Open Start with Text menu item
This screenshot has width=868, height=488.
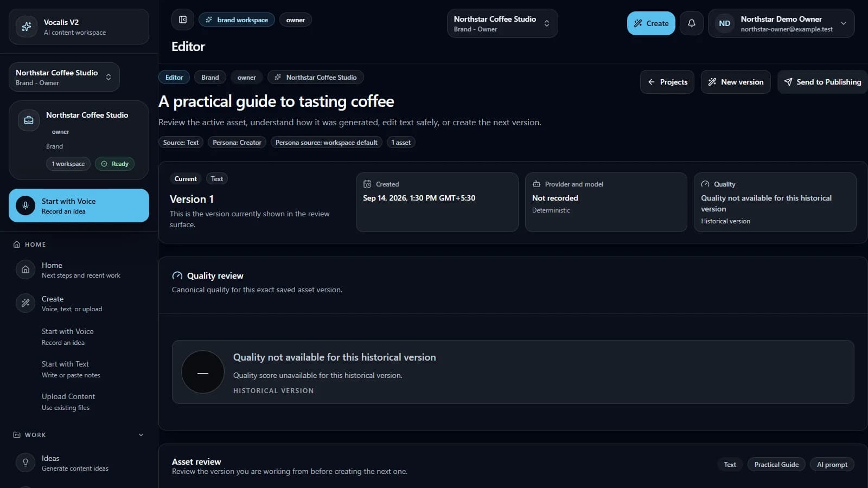pyautogui.click(x=79, y=369)
